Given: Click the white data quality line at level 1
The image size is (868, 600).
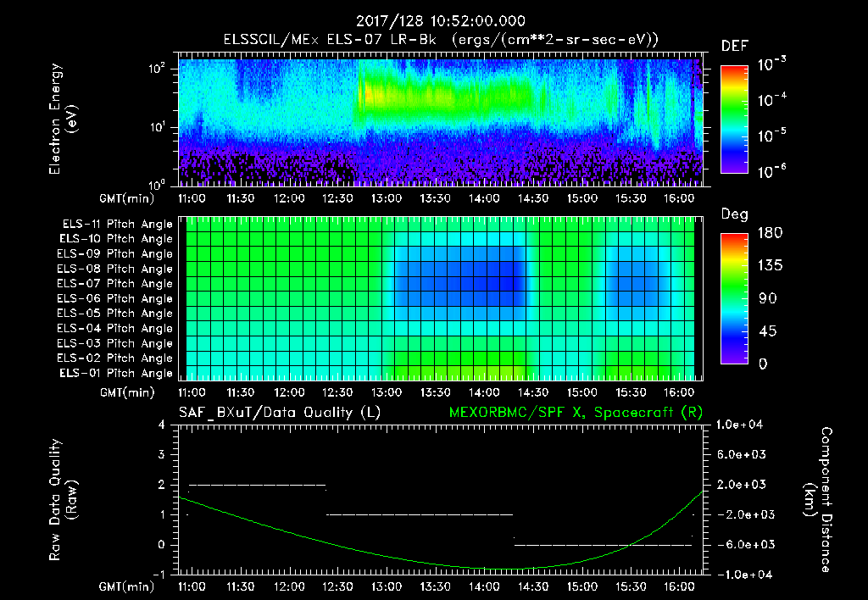Looking at the screenshot, I should (420, 514).
